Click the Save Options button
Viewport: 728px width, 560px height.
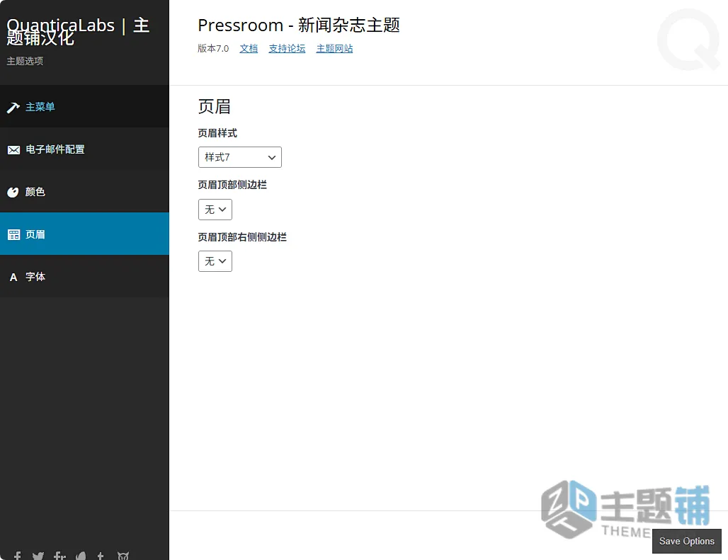tap(687, 541)
